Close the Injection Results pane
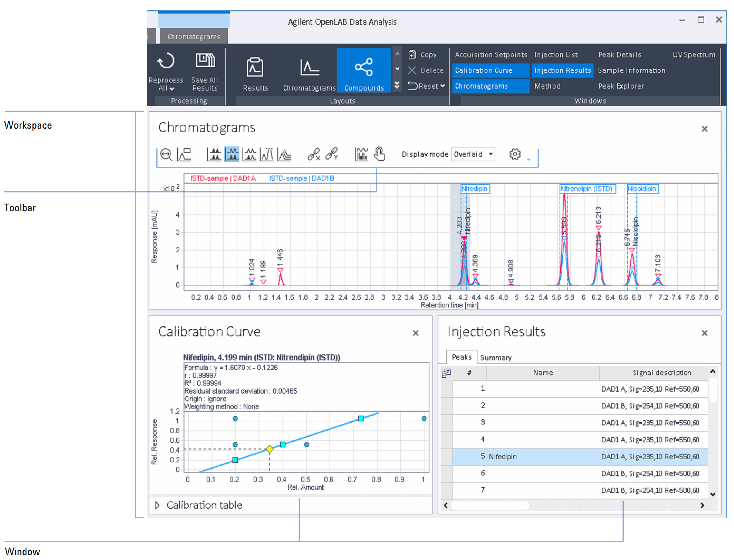This screenshot has height=560, width=734. click(704, 333)
